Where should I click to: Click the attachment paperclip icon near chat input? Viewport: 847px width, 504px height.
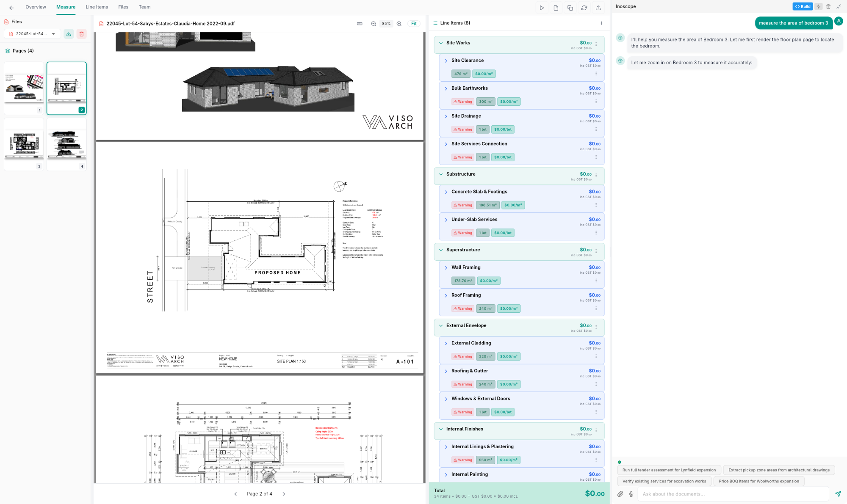click(x=620, y=494)
